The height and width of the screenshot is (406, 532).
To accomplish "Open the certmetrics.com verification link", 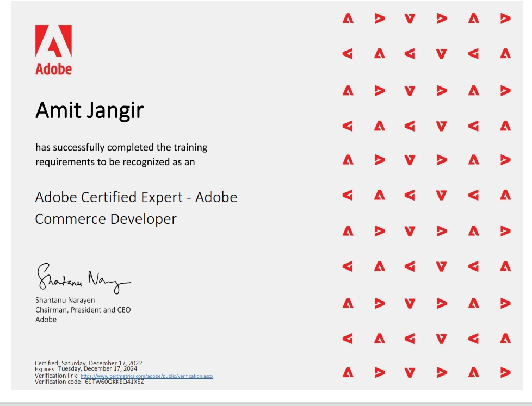I will pyautogui.click(x=147, y=376).
